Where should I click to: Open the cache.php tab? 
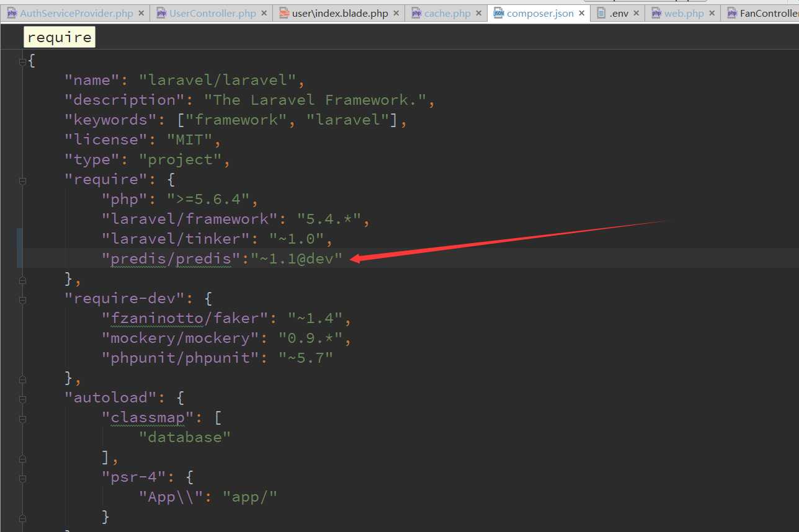coord(447,13)
